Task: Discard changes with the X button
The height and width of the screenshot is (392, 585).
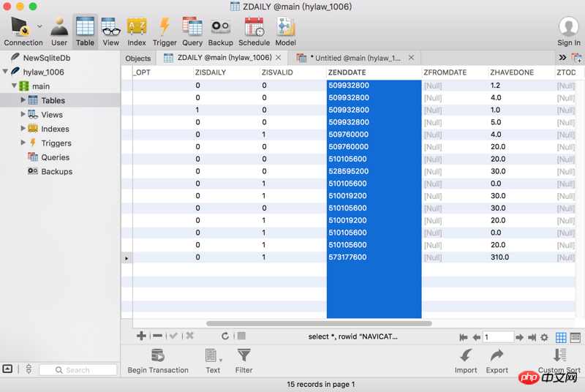Action: 190,336
